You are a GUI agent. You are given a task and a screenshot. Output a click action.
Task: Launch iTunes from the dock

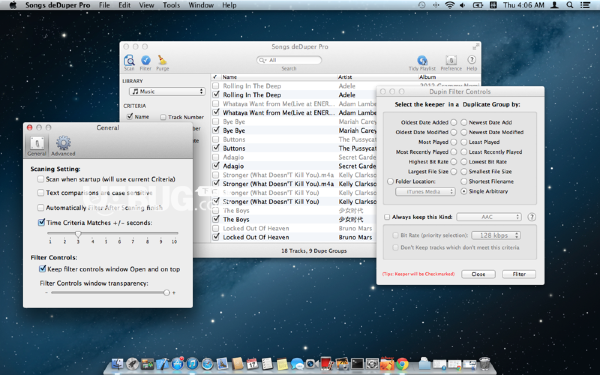click(x=192, y=364)
